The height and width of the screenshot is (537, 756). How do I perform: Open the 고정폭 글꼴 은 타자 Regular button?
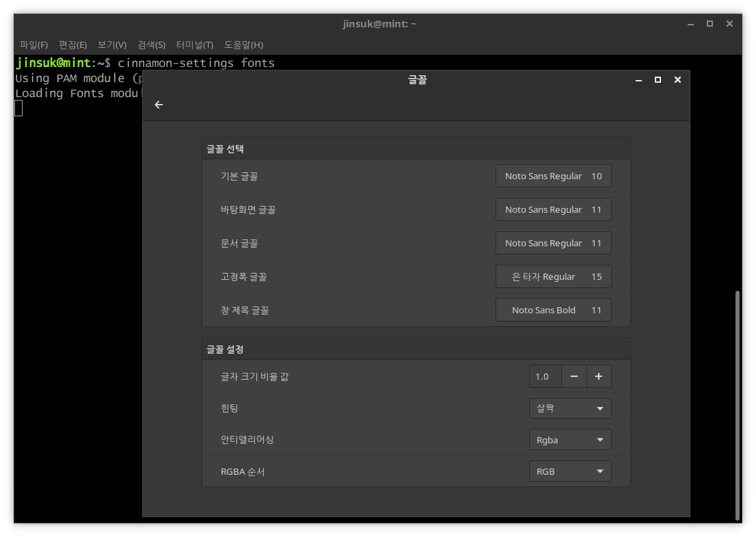click(553, 276)
